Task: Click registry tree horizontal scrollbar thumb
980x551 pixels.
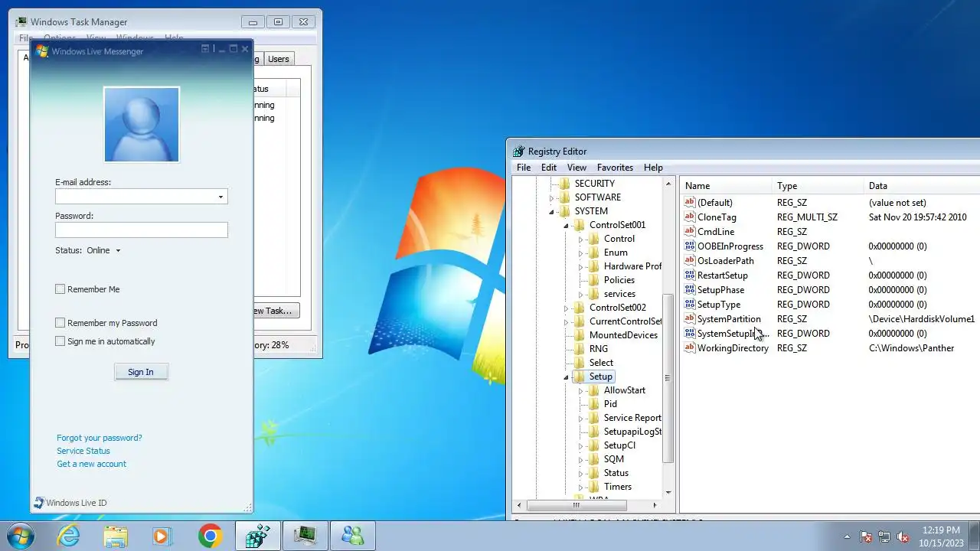Action: (x=577, y=505)
